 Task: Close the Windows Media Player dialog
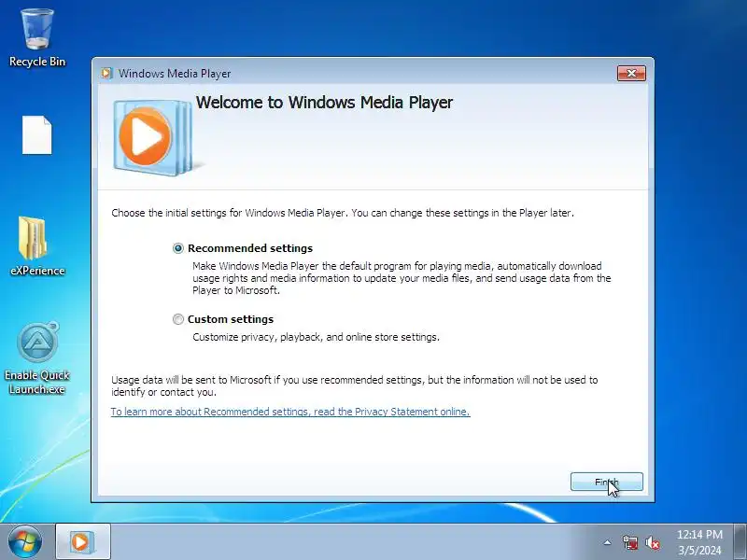(x=632, y=74)
